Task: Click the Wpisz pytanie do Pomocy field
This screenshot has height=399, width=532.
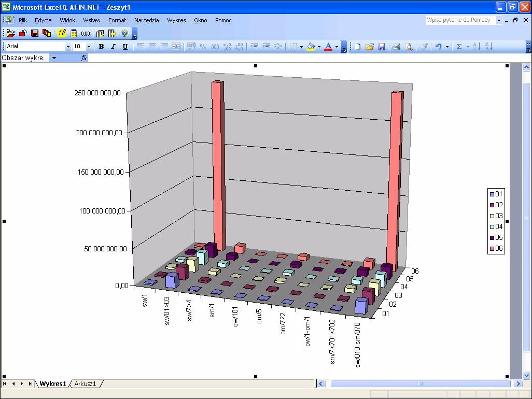Action: pos(460,20)
